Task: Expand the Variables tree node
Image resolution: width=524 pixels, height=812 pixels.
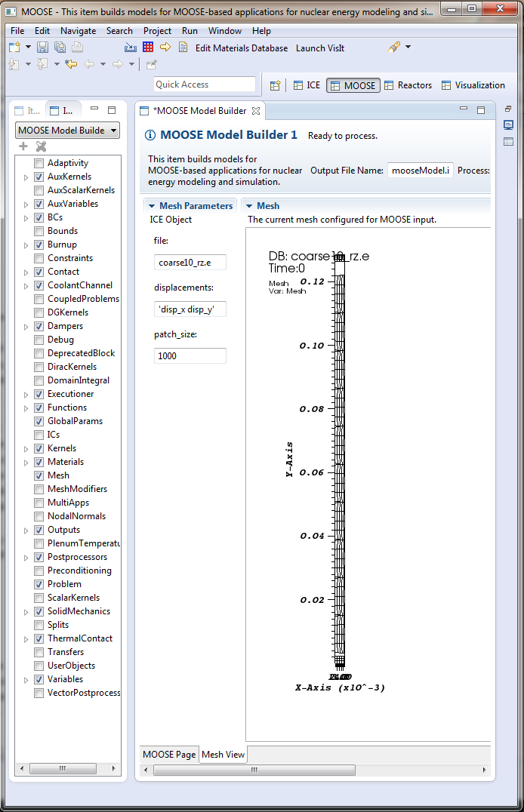Action: (26, 680)
